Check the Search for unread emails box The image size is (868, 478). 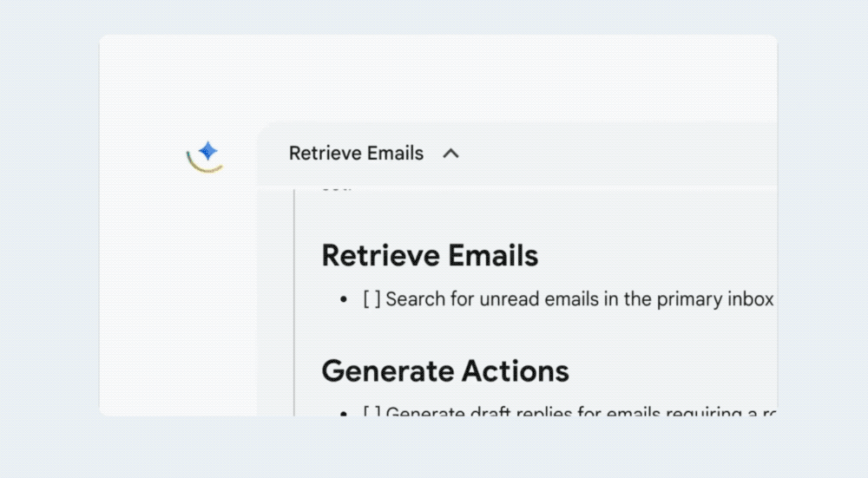372,299
